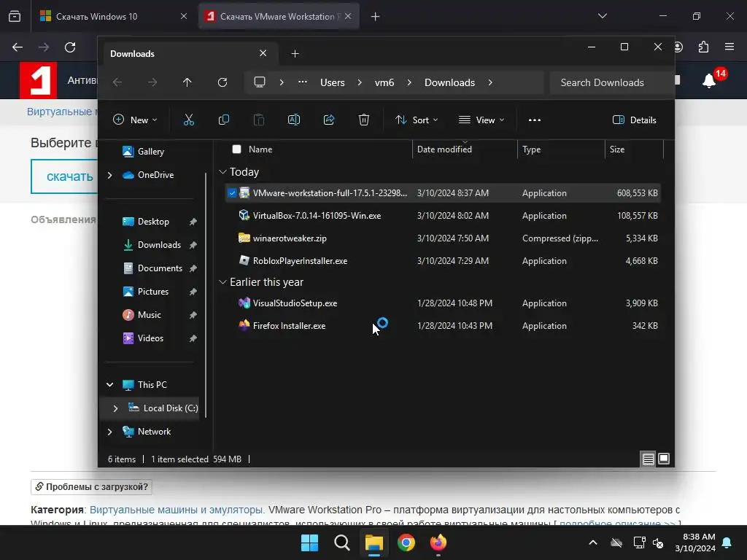Open Виртуальные машины и эмуляторы category link
Screen dimensions: 747x560
[177, 510]
